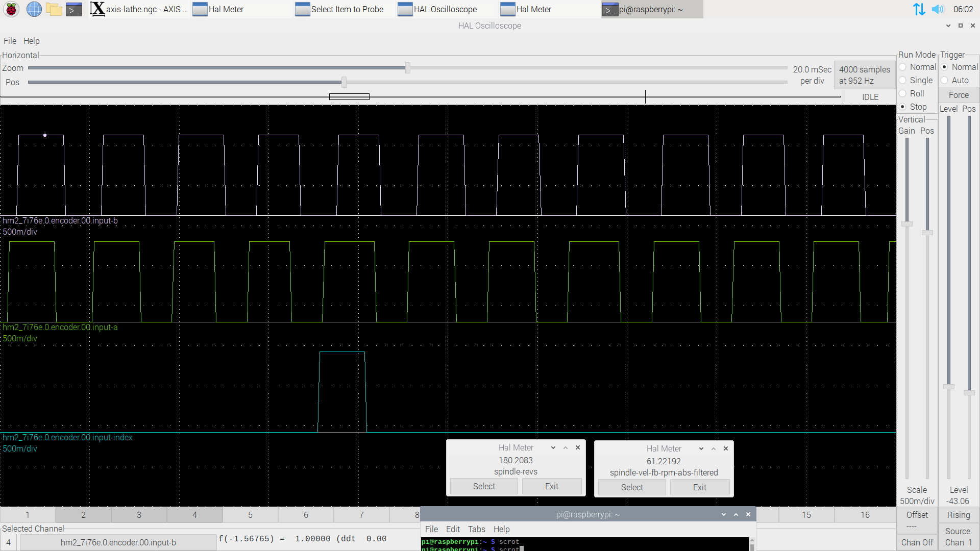Select Auto trigger mode
This screenshot has height=551, width=980.
click(955, 80)
